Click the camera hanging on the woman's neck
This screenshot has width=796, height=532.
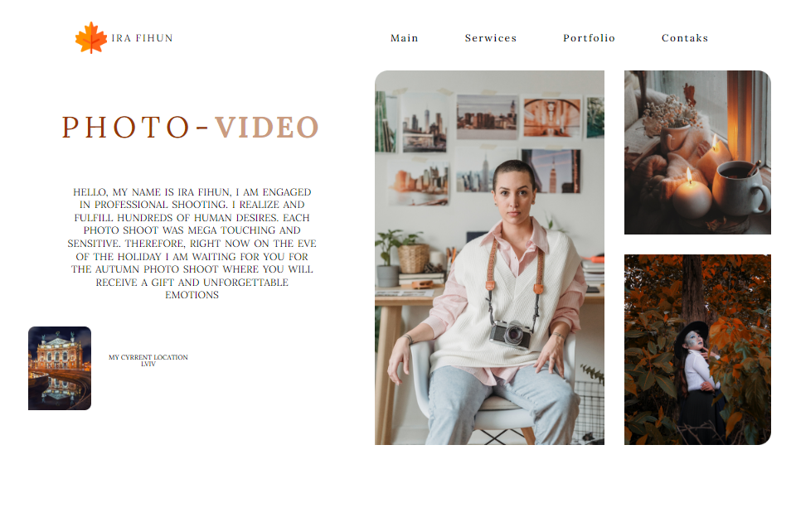coord(512,335)
